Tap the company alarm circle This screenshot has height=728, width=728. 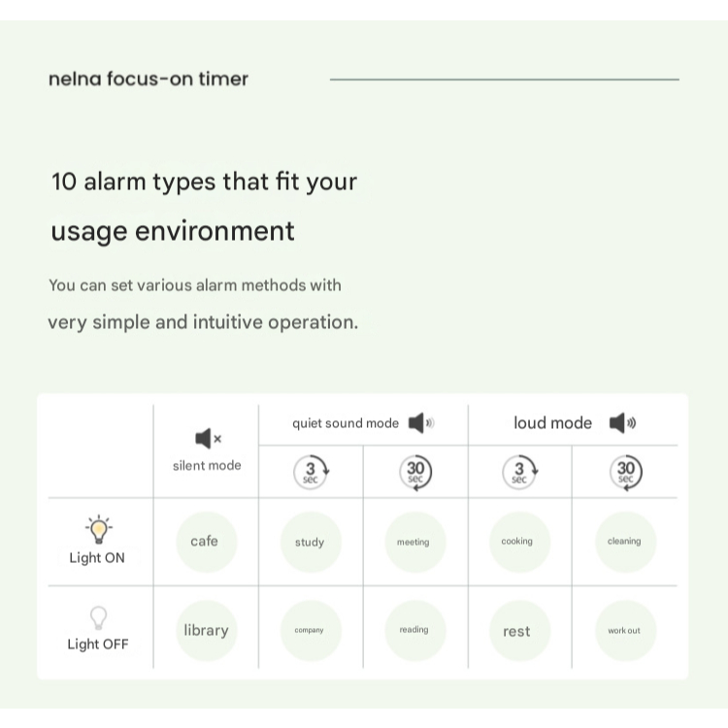click(310, 631)
